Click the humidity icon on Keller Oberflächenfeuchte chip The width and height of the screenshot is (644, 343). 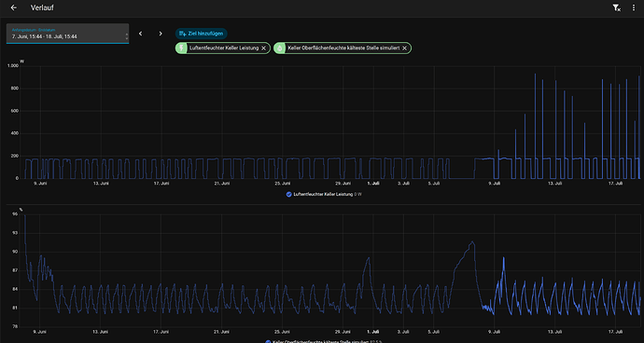tap(279, 48)
